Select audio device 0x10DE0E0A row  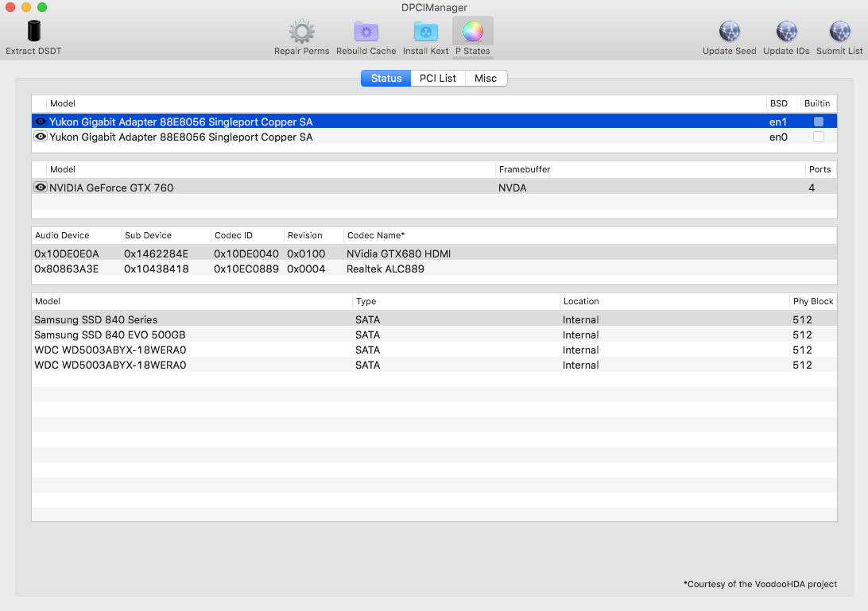[x=434, y=253]
